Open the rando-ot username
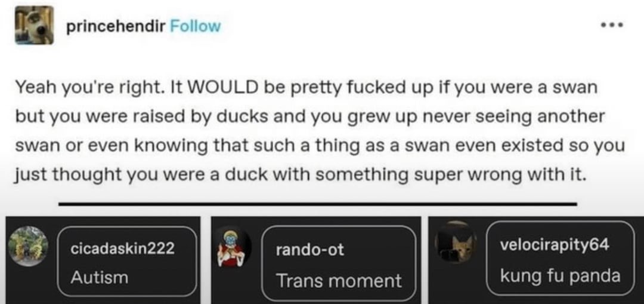Screen dimensions: 644x304 click(309, 250)
